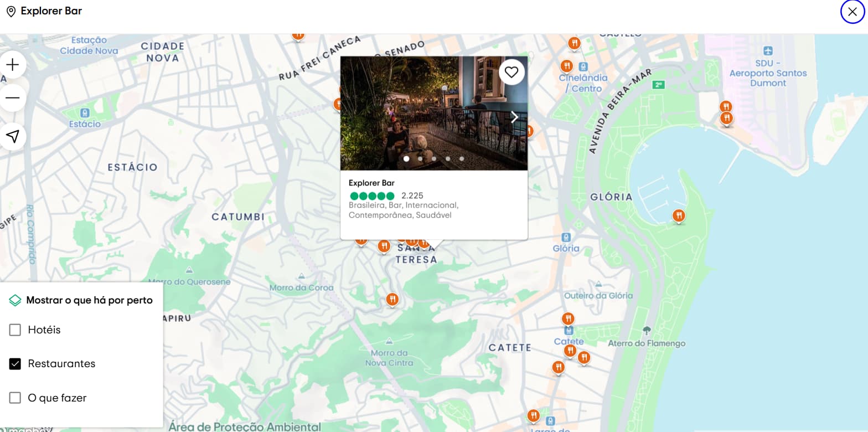Jump to the third photo carousel dot
This screenshot has height=432, width=868.
pos(434,159)
